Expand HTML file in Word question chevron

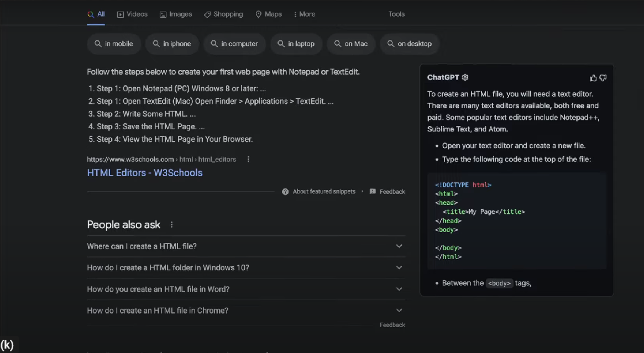(399, 289)
